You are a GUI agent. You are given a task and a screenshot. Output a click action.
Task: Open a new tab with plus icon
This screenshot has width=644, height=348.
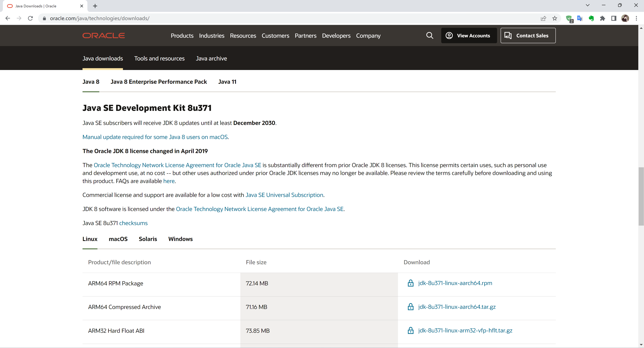95,6
